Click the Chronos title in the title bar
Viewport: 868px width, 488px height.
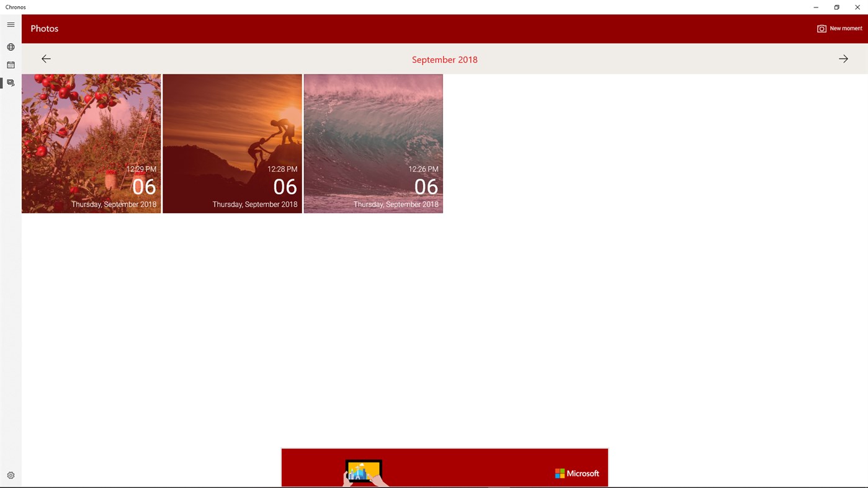coord(14,7)
